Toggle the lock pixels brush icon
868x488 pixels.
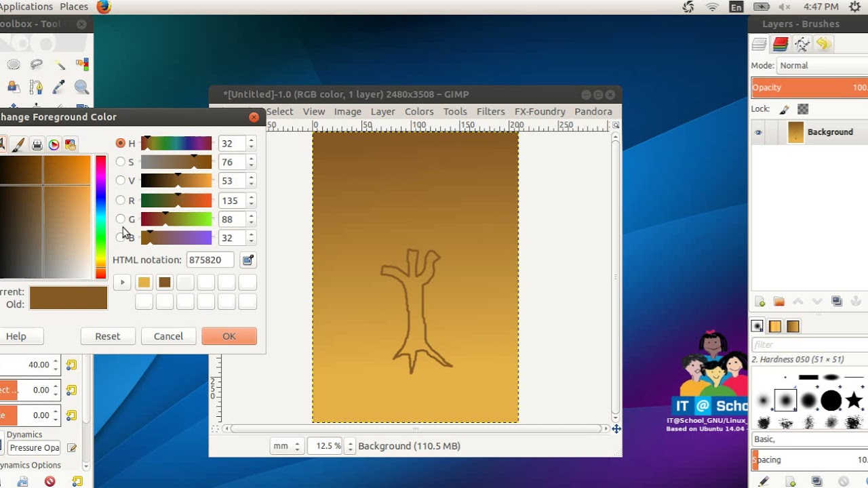click(x=785, y=109)
